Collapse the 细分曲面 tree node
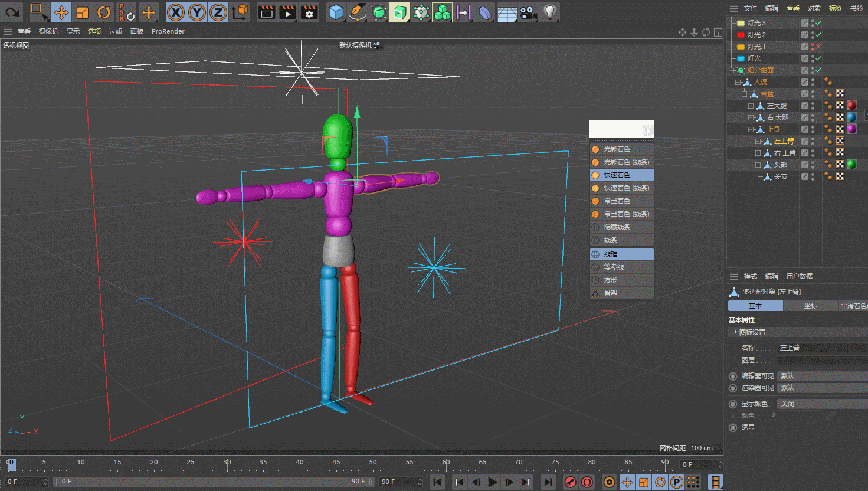Image resolution: width=868 pixels, height=491 pixels. (x=732, y=70)
